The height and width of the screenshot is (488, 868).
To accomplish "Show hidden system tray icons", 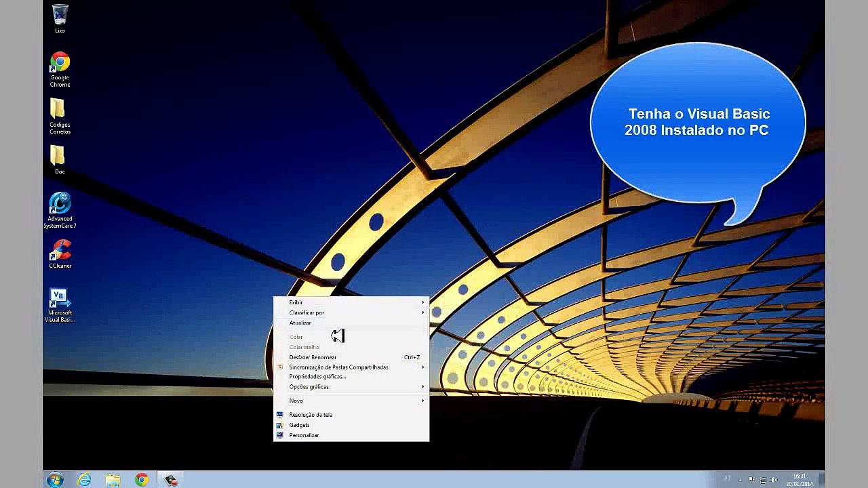I will tap(740, 480).
